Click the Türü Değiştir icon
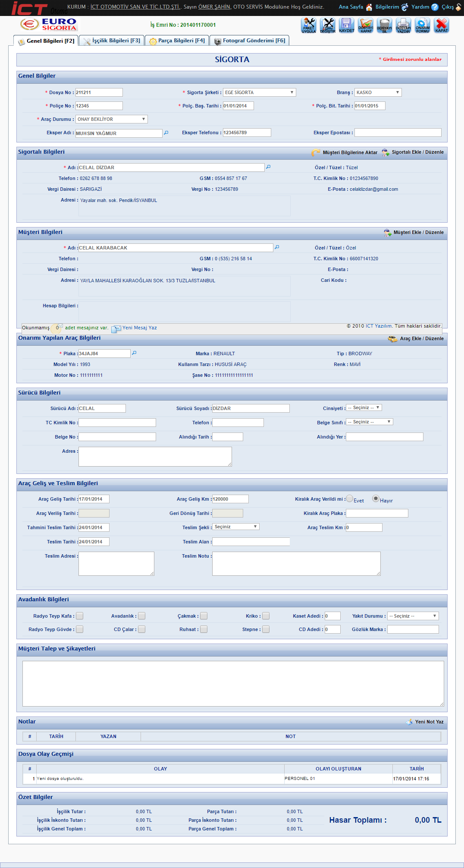 (328, 25)
